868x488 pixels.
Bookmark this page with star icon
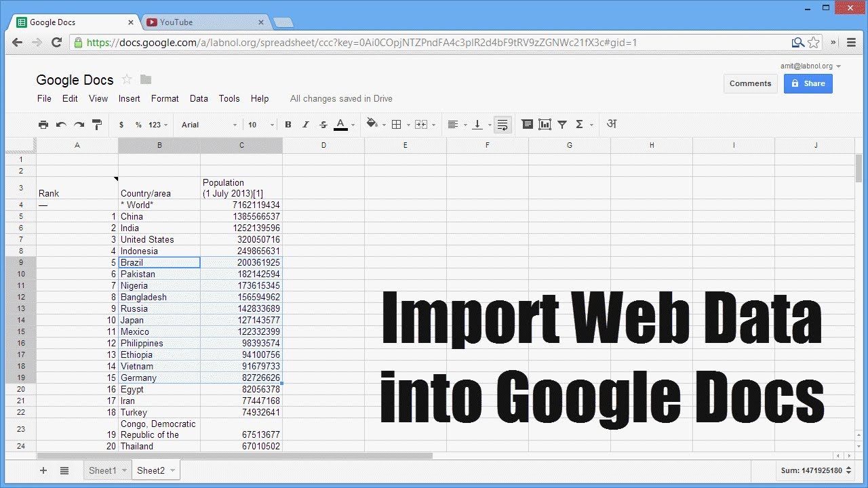pyautogui.click(x=813, y=42)
